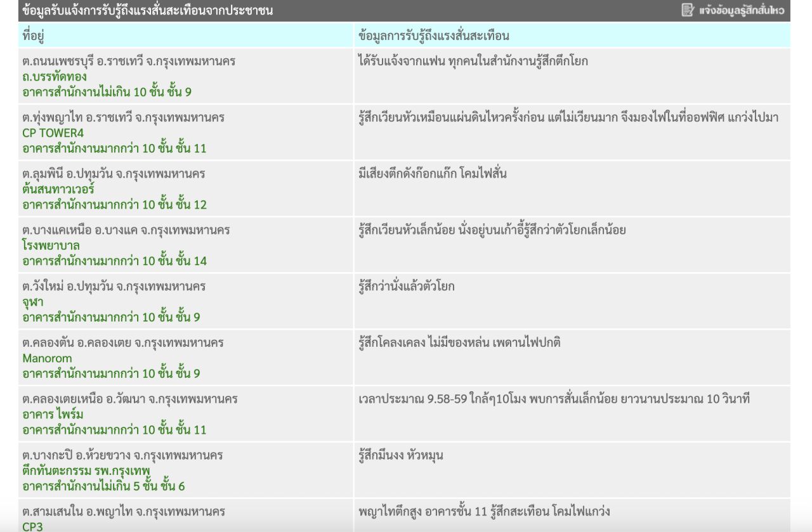812x532 pixels.
Task: Select the CP TOWER4 building name
Action: coord(53,133)
